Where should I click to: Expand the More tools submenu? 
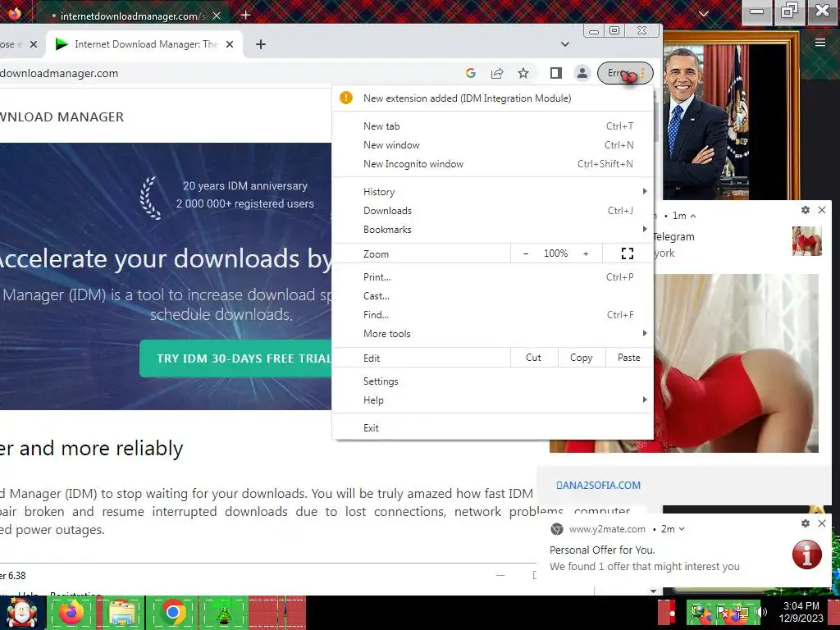click(492, 334)
